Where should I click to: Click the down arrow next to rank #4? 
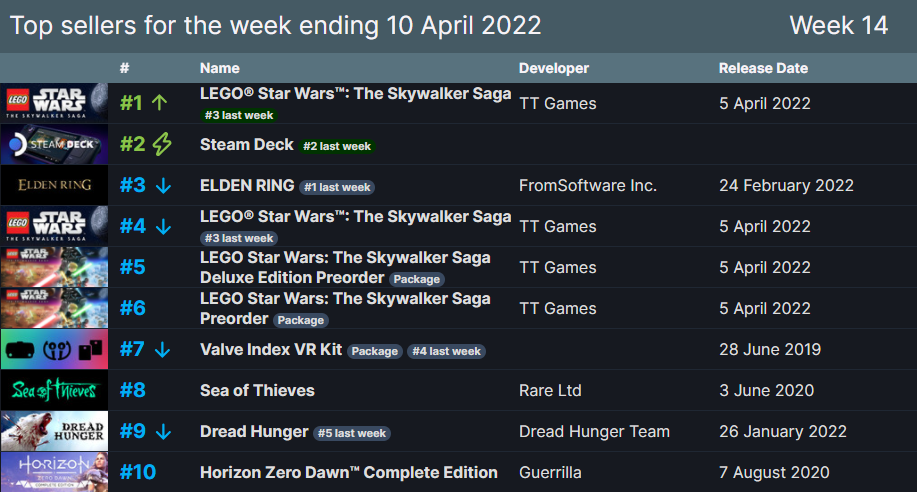pos(164,227)
